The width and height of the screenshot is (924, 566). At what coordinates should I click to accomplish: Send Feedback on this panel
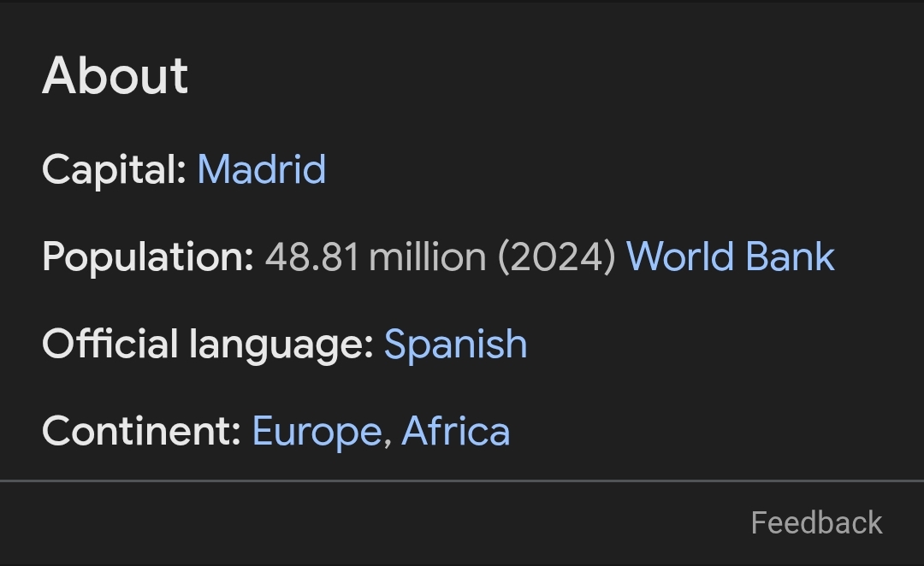[x=816, y=522]
